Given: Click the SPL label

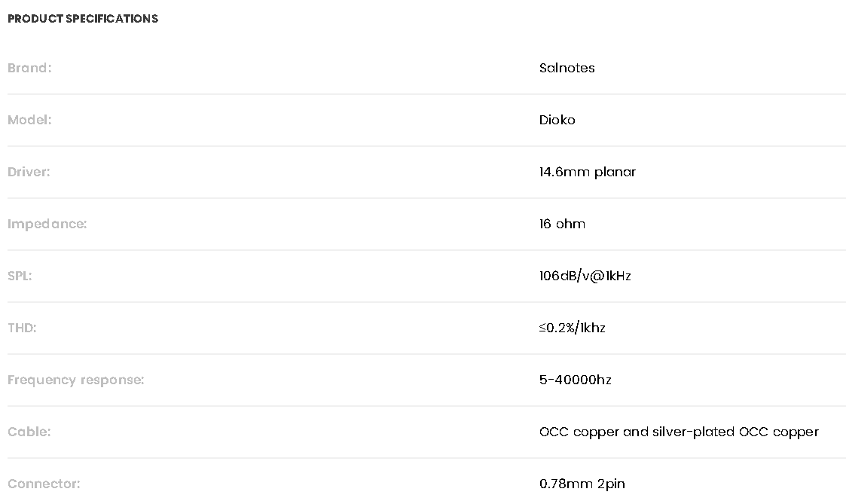Looking at the screenshot, I should pos(20,276).
